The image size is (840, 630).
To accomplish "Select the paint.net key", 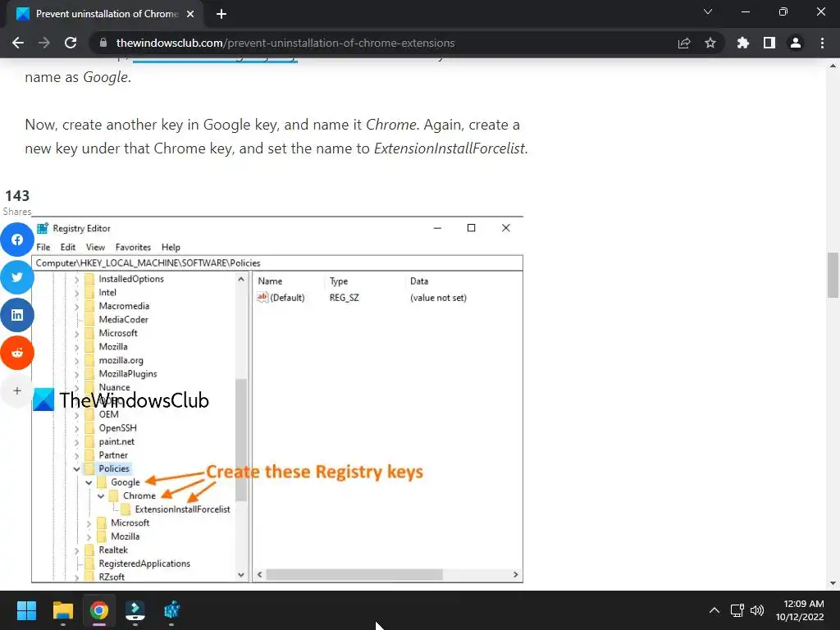I will click(x=116, y=441).
